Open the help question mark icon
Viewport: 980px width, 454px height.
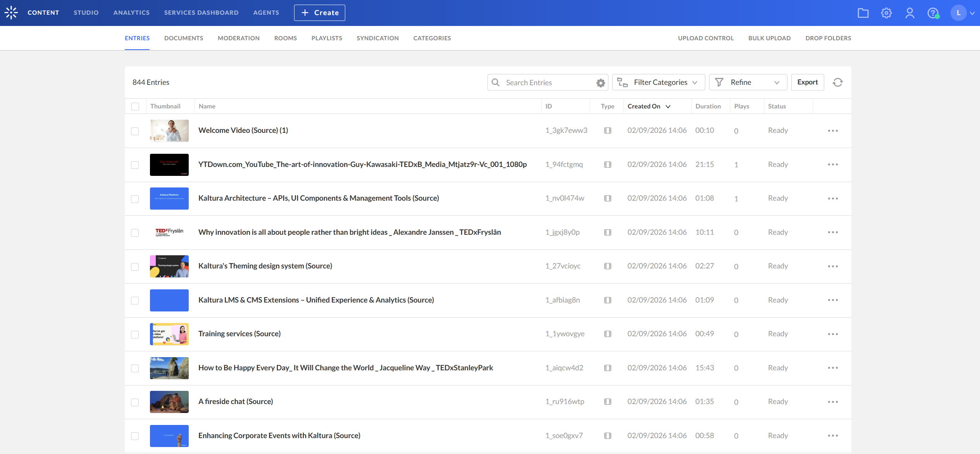click(x=933, y=13)
